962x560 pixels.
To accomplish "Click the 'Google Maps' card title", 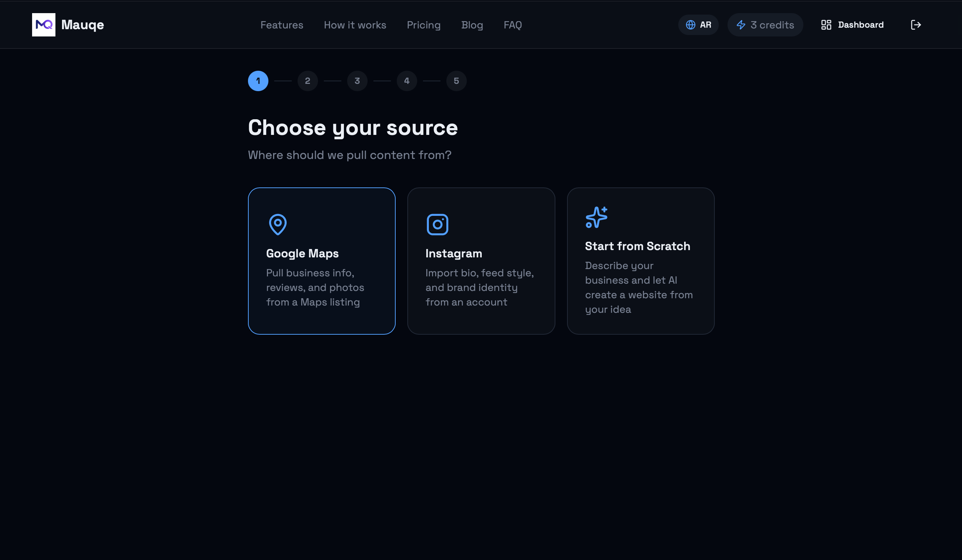I will [x=302, y=253].
